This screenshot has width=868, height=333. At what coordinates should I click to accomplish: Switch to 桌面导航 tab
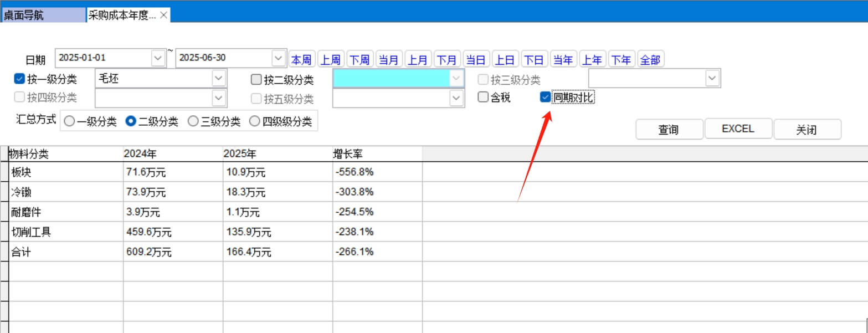[x=43, y=16]
